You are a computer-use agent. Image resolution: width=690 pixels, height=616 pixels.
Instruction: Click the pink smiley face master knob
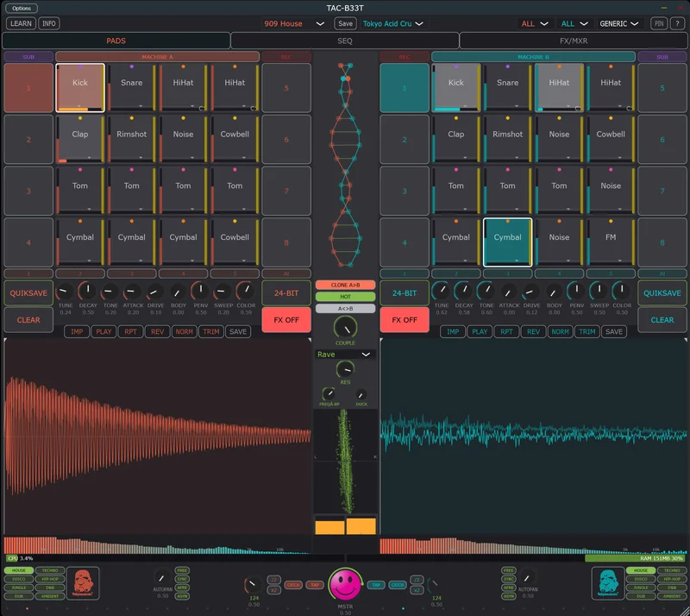[345, 584]
